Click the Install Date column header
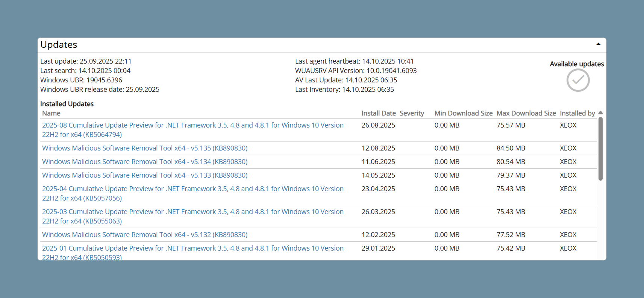Screen dimensions: 644x298 379,113
